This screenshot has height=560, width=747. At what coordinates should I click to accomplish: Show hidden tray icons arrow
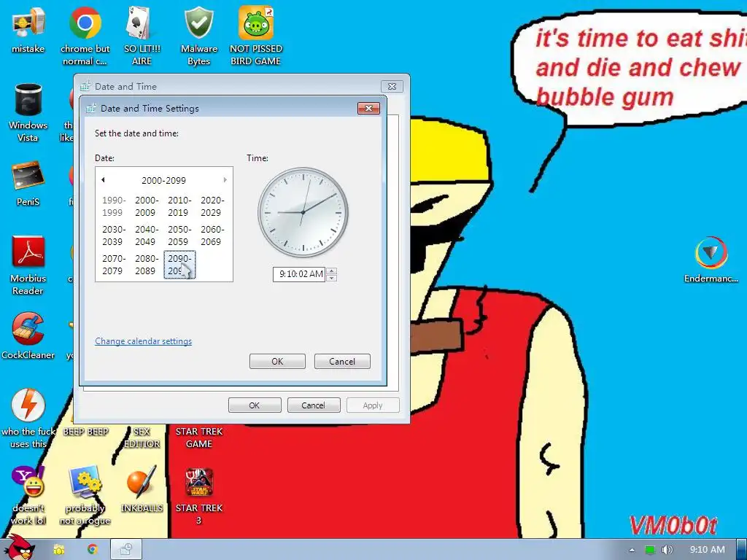(632, 550)
